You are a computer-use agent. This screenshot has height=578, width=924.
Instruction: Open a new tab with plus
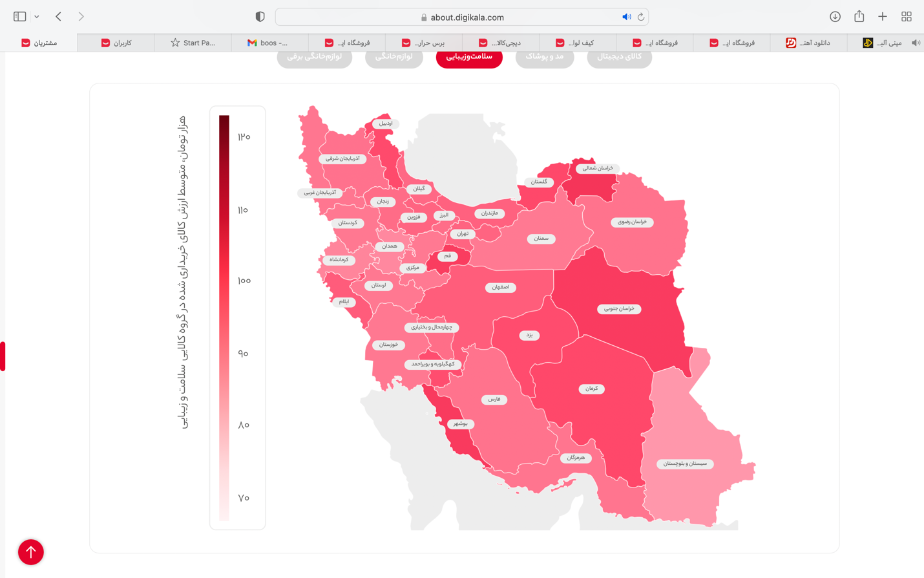(x=883, y=17)
